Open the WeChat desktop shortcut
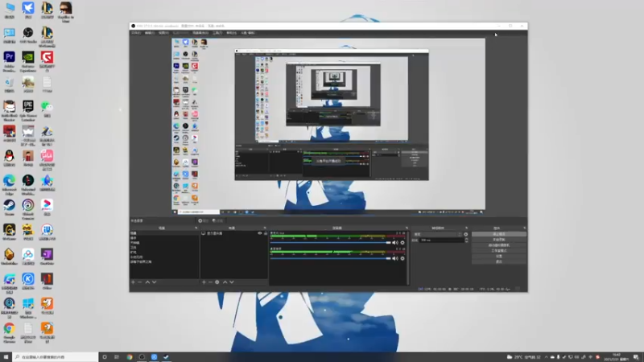Image resolution: width=644 pixels, height=362 pixels. [47, 109]
